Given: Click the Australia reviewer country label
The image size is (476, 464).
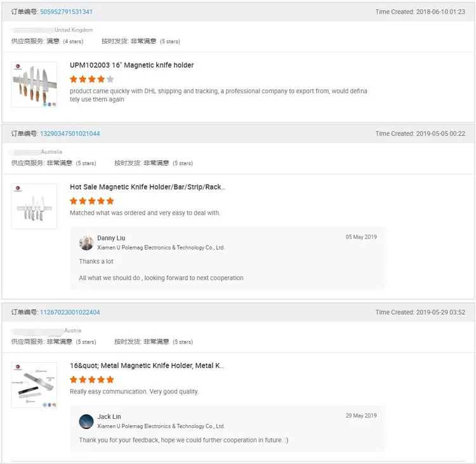Looking at the screenshot, I should 51,152.
